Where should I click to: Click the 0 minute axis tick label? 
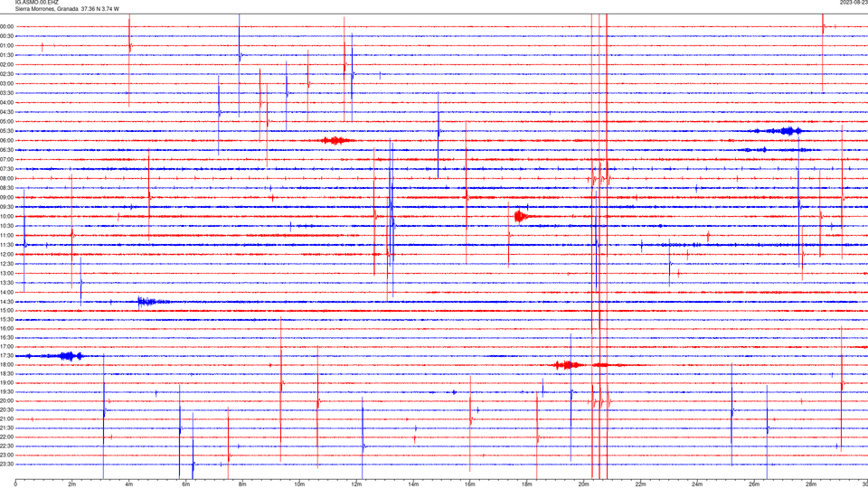click(15, 484)
